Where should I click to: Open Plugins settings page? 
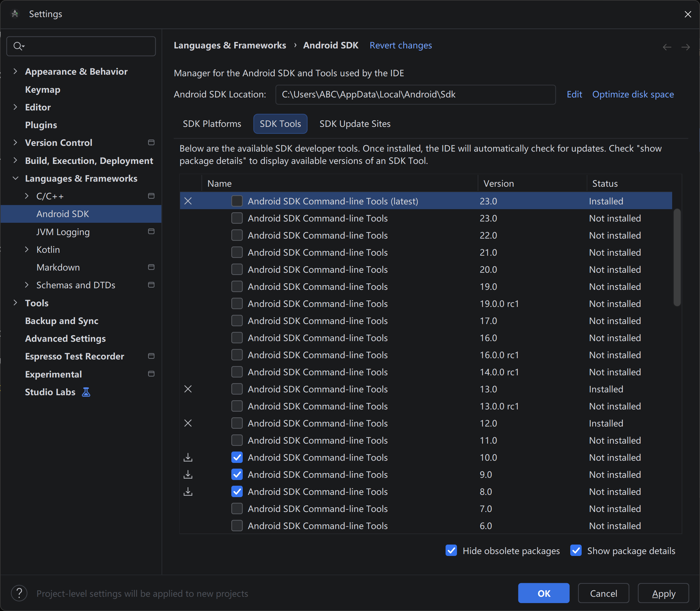pyautogui.click(x=41, y=125)
